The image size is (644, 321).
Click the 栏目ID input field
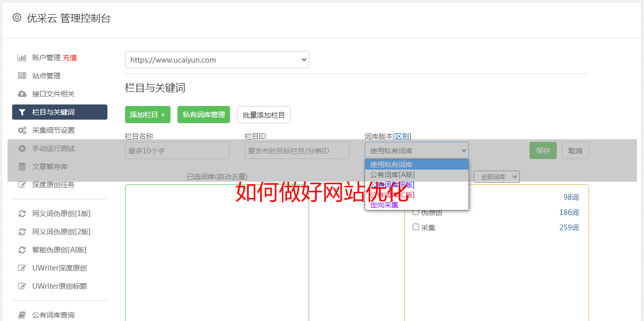pos(297,150)
